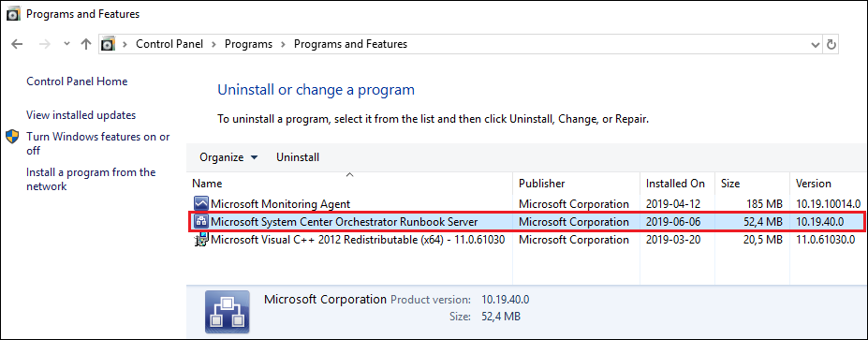The height and width of the screenshot is (340, 868).
Task: Click the Forward navigation arrow
Action: click(x=45, y=44)
